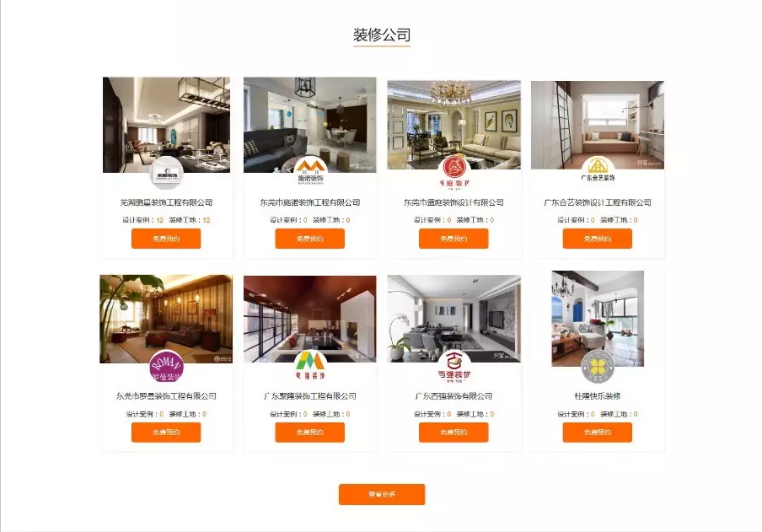Click 免费预约 under 广东合艺装饰设计工程有限公司
The width and height of the screenshot is (762, 532).
point(598,239)
